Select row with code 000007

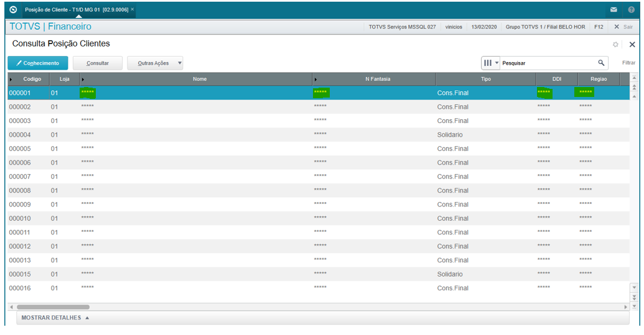point(319,177)
